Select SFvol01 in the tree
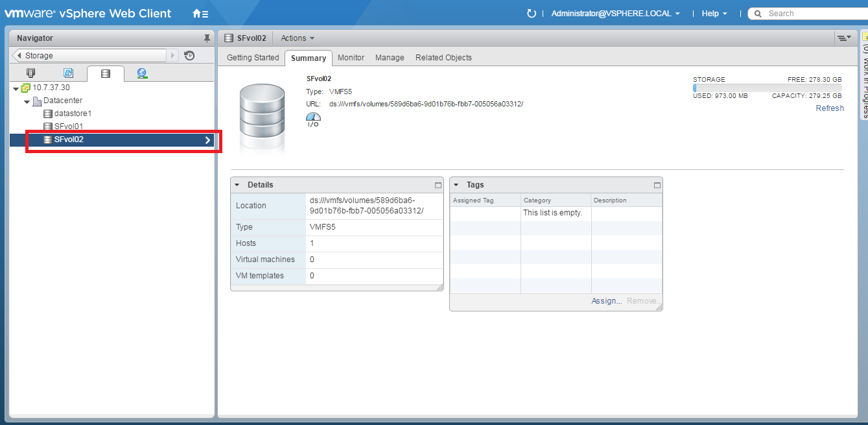Screen dimensions: 868x425 pos(113,127)
